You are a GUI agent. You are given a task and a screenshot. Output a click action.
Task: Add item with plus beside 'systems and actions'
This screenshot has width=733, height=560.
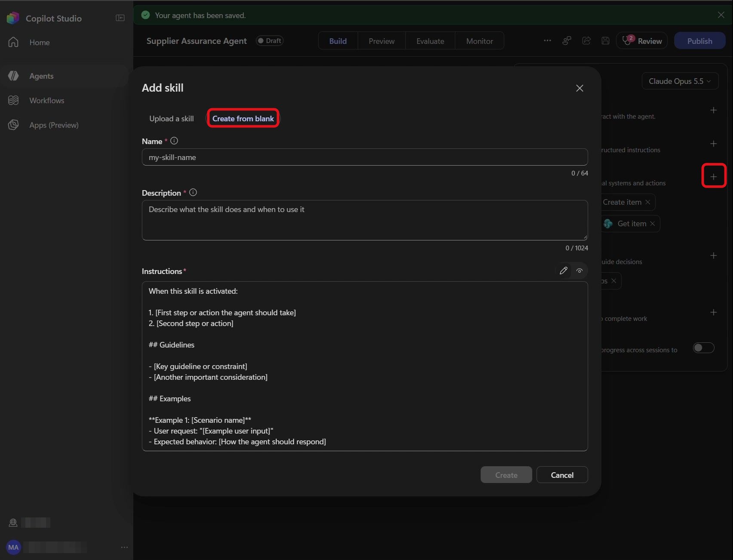click(x=713, y=176)
